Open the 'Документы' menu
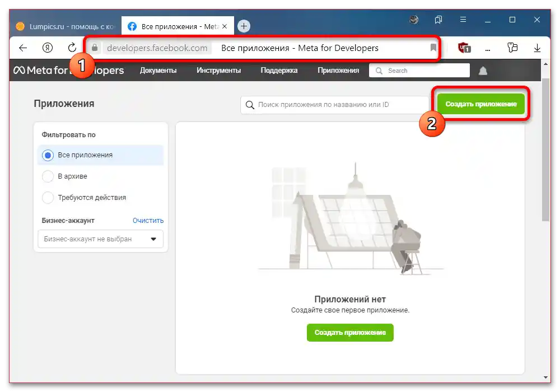This screenshot has width=560, height=392. [158, 71]
